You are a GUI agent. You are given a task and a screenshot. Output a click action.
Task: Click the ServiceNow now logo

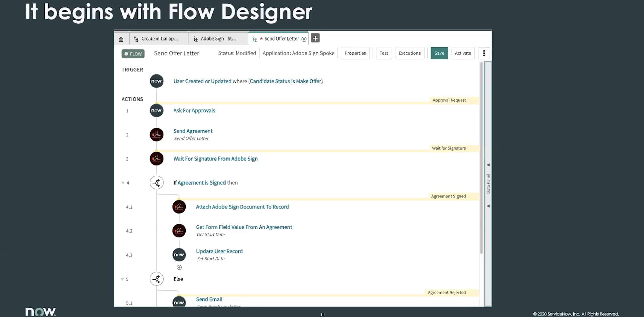(41, 312)
